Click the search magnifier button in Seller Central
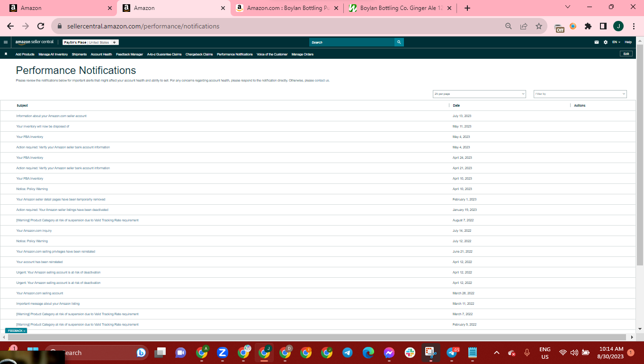 tap(399, 42)
